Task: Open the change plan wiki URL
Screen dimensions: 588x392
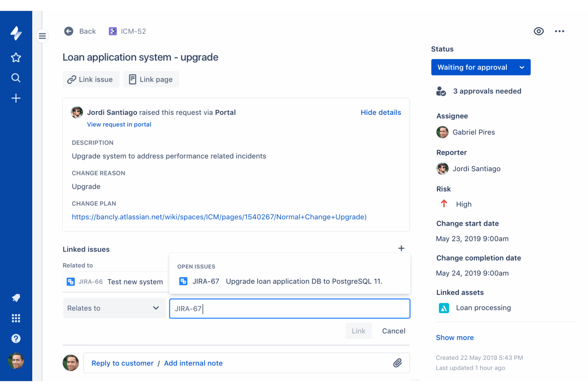Action: point(219,217)
